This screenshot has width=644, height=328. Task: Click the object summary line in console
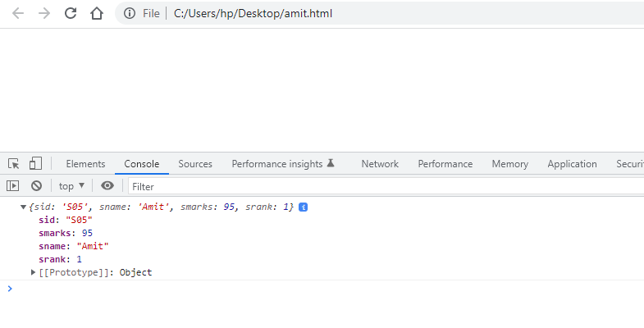pyautogui.click(x=162, y=207)
